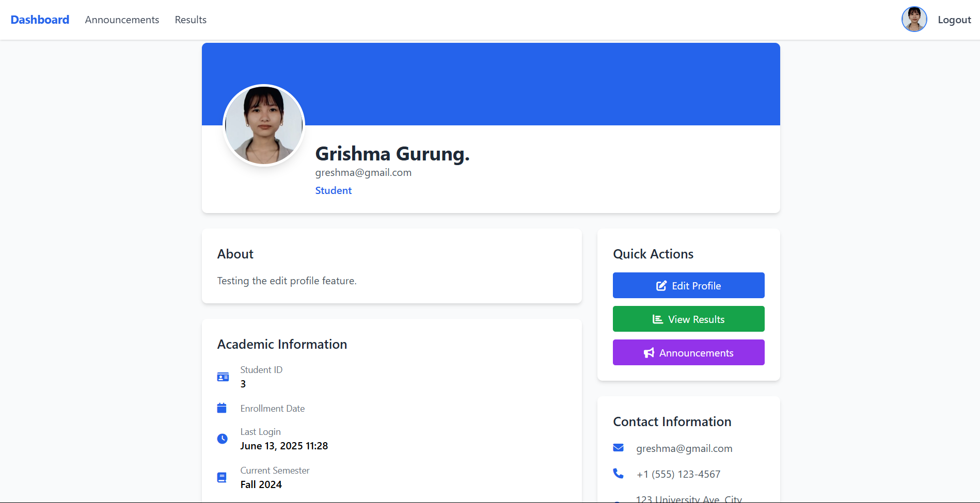Click the Last Login clock icon
This screenshot has width=980, height=503.
[x=223, y=439]
